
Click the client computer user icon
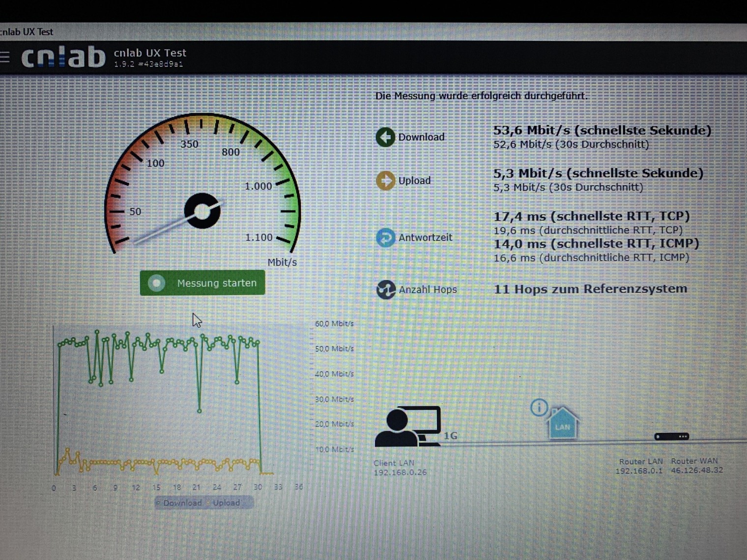click(407, 427)
